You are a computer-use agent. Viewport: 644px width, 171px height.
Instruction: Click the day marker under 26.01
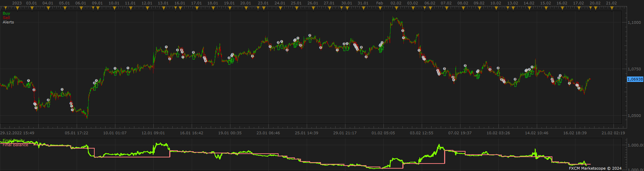[313, 8]
